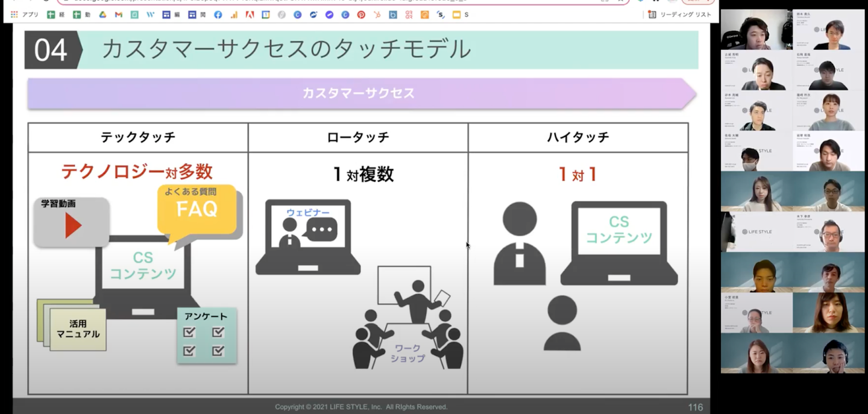Viewport: 868px width, 414px height.
Task: Click the yellow FAQ speech bubble
Action: pos(198,210)
